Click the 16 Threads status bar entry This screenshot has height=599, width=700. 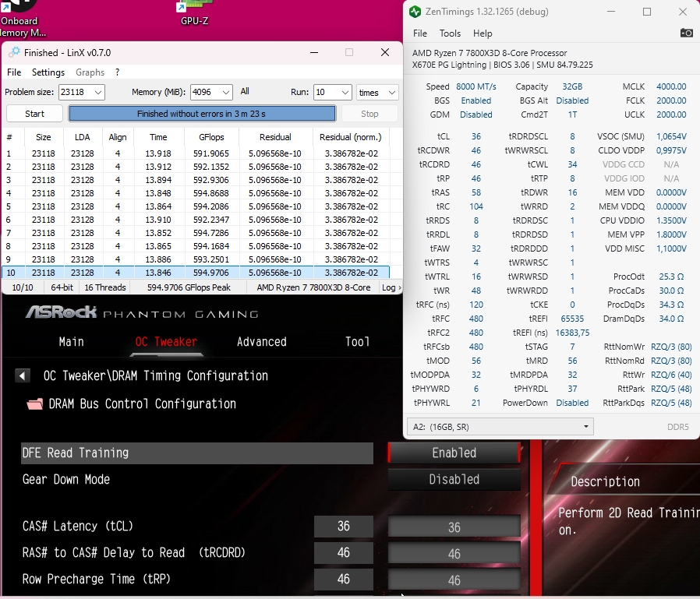pyautogui.click(x=105, y=287)
